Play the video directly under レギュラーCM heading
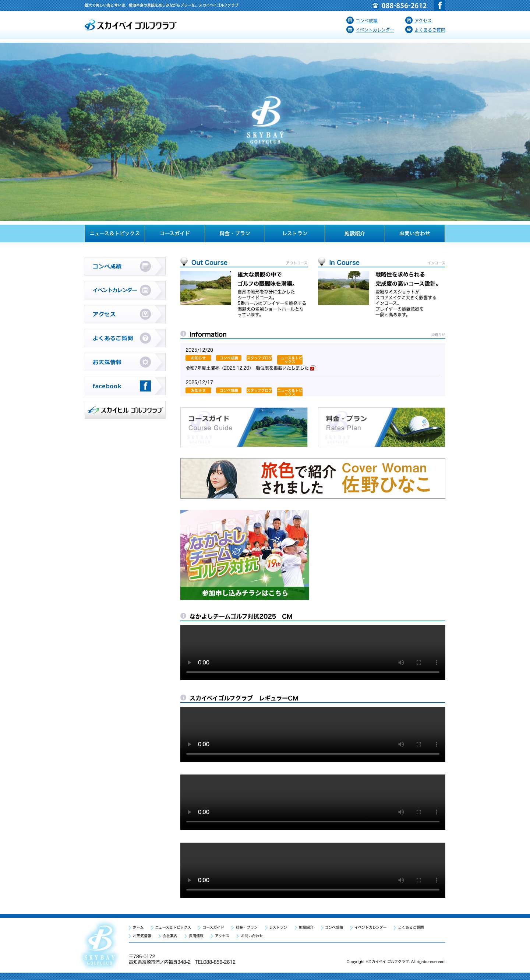The image size is (530, 980). pos(189,744)
